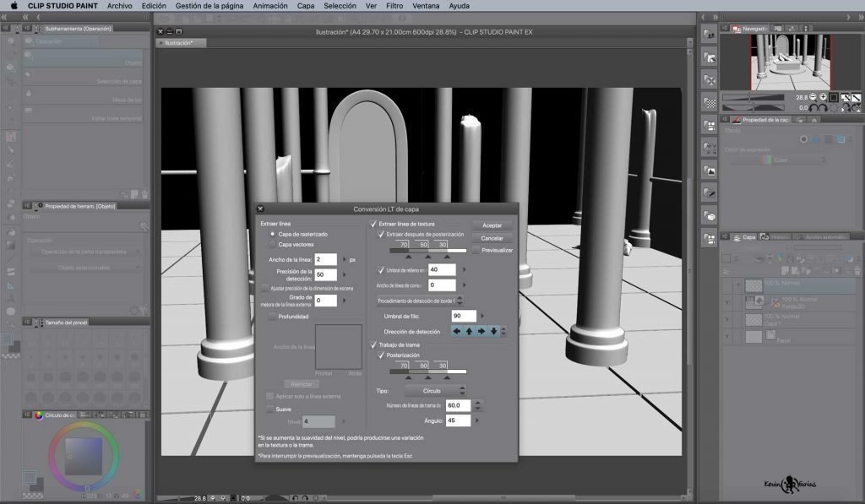Toggle Umbral de relleno checkbox

(x=381, y=269)
